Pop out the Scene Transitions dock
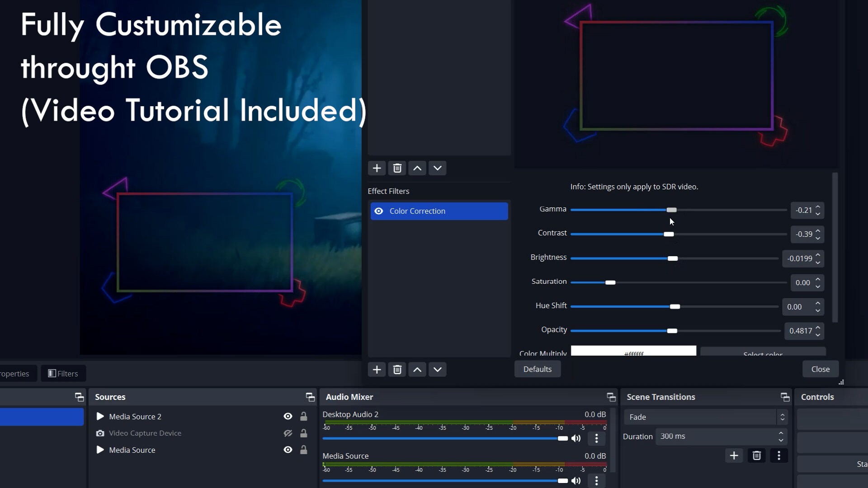This screenshot has height=488, width=868. [785, 397]
